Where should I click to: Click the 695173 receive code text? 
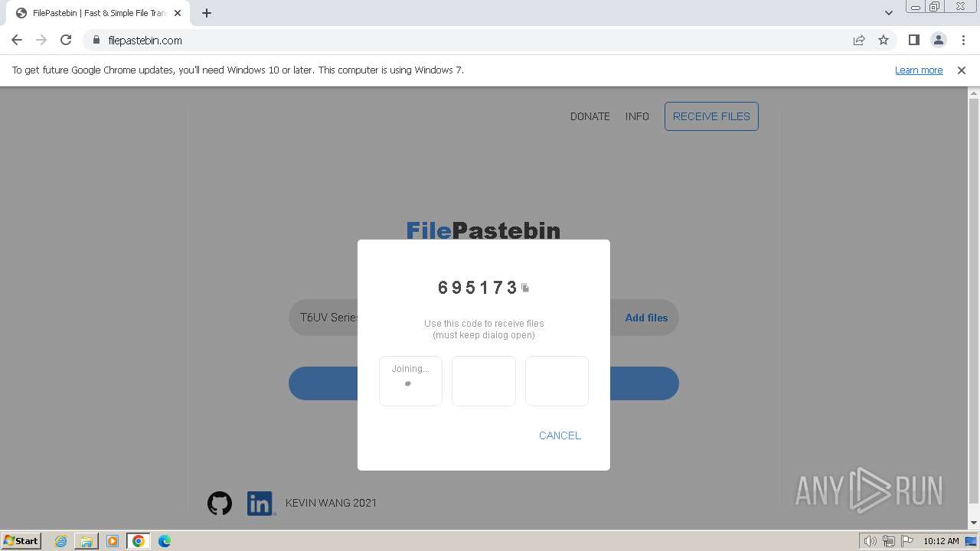pos(478,288)
